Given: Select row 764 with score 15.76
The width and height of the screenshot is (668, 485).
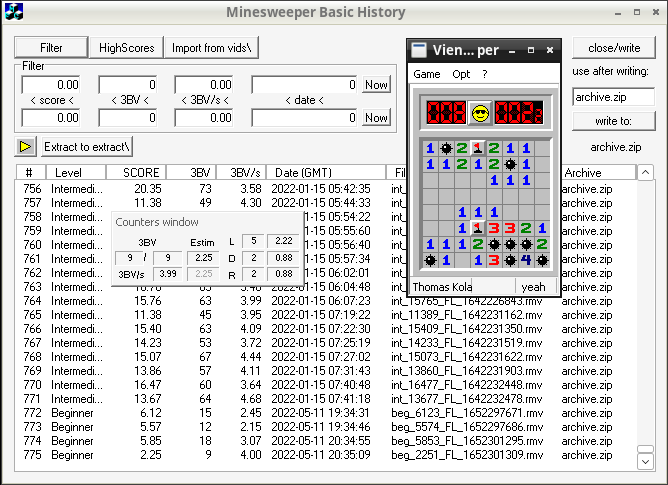Looking at the screenshot, I should [326, 300].
